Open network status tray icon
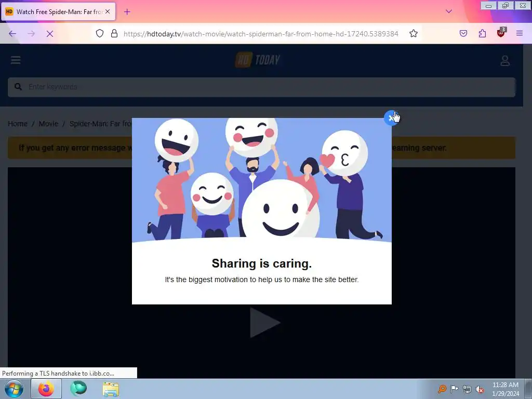This screenshot has height=399, width=532. pos(467,389)
